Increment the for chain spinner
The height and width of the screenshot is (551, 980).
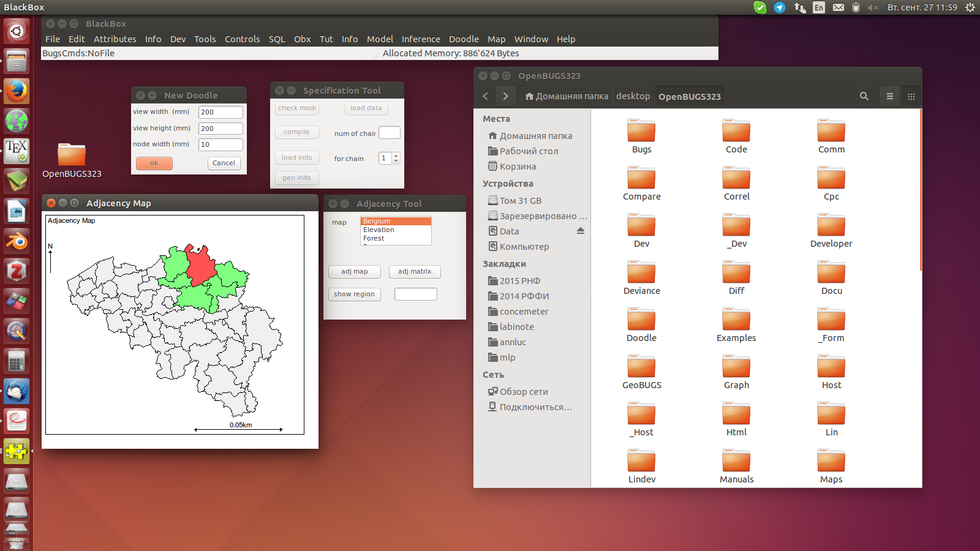396,156
